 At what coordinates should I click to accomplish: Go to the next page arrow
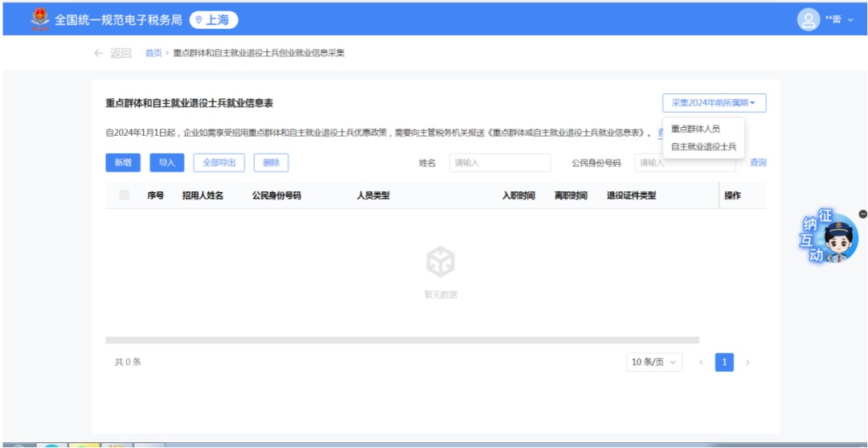tap(747, 363)
